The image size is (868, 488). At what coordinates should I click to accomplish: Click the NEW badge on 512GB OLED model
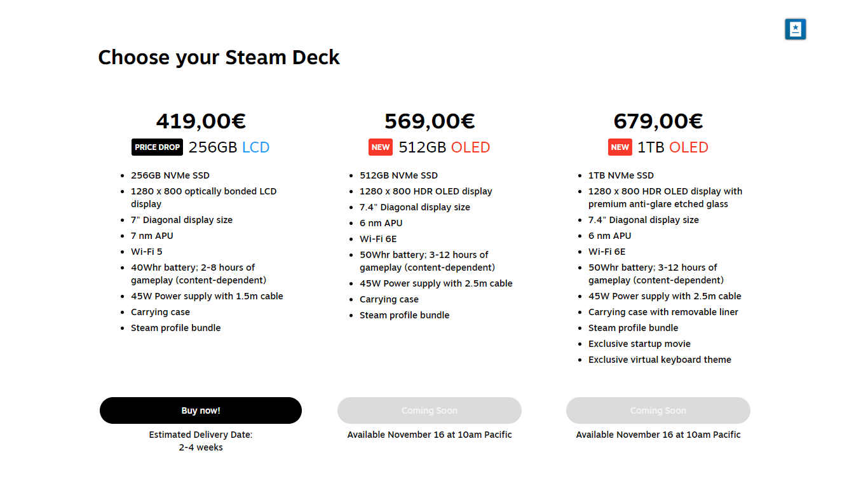pyautogui.click(x=380, y=147)
